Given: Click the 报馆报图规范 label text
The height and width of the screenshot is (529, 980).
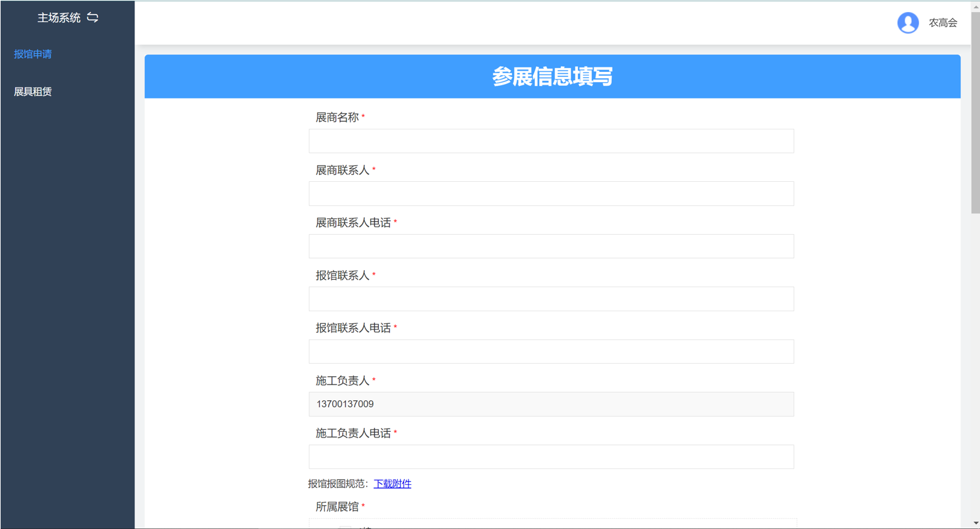Looking at the screenshot, I should [x=338, y=484].
